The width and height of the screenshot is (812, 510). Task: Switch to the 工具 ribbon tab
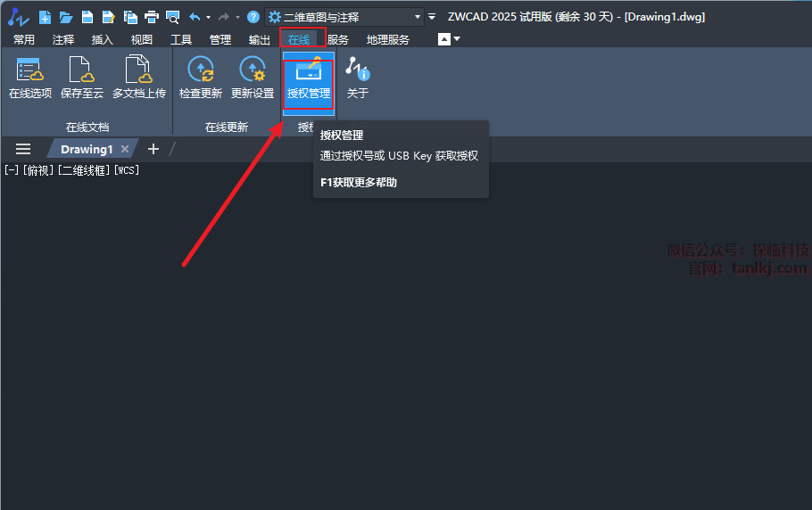coord(181,40)
